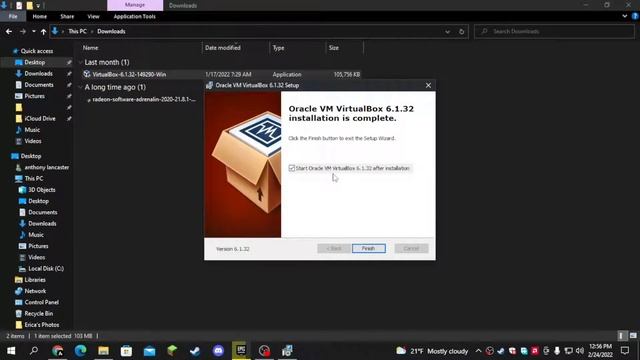Viewport: 640px width, 360px height.
Task: Open Discord from the taskbar
Action: click(218, 351)
